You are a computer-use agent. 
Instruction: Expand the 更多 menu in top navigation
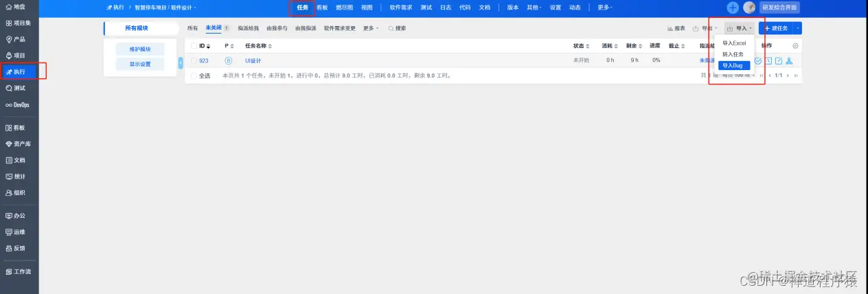click(x=606, y=8)
